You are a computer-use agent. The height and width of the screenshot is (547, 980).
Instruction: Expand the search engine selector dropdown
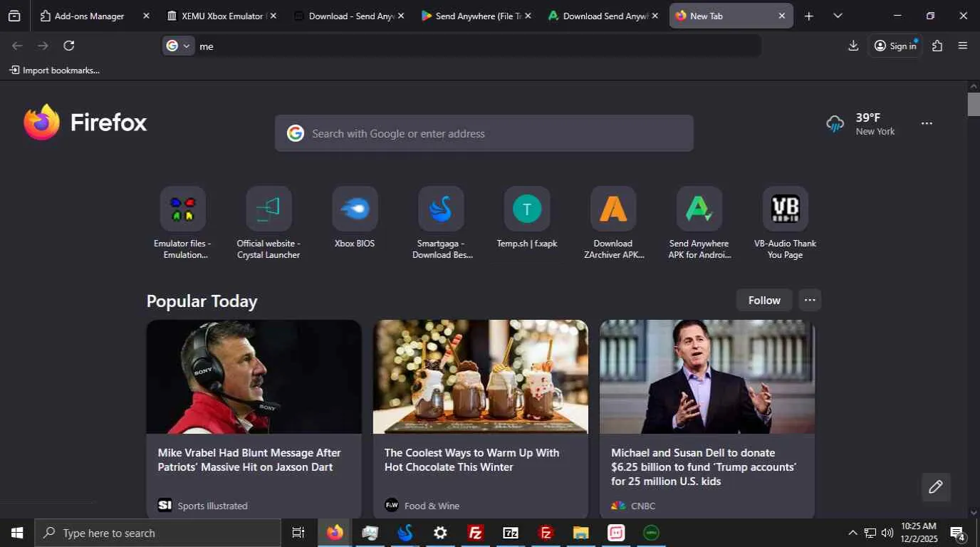click(179, 46)
